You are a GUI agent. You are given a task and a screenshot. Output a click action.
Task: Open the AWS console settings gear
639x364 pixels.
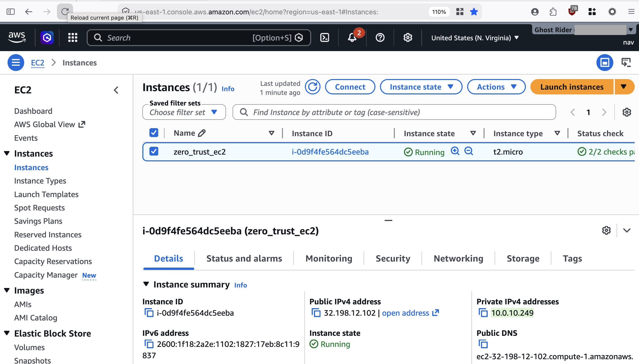pos(408,38)
